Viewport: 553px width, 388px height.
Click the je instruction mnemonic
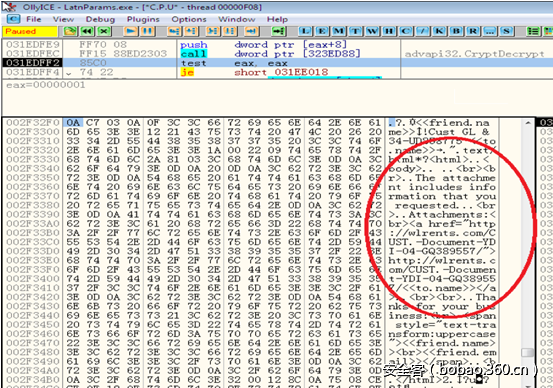[x=187, y=72]
